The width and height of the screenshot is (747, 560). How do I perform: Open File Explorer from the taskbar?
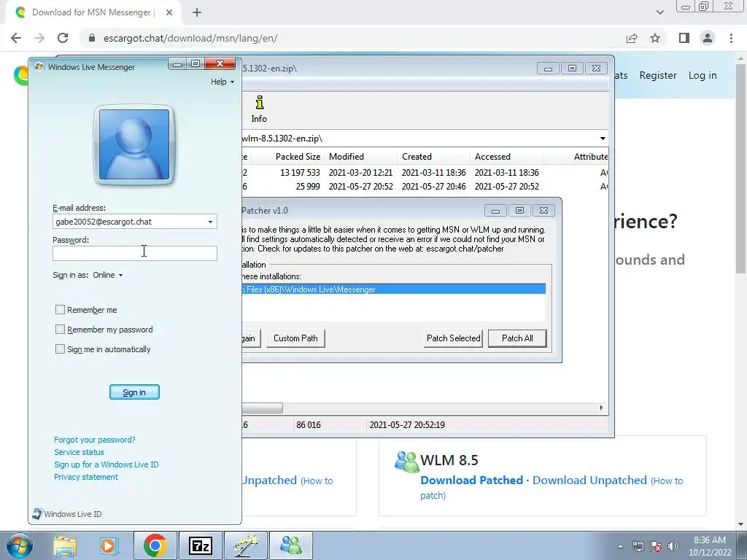pos(65,545)
